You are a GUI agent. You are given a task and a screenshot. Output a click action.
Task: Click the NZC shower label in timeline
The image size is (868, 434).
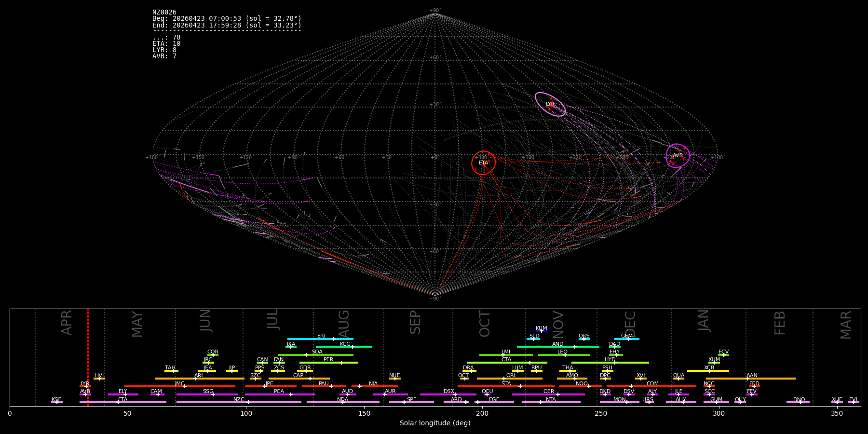tap(239, 400)
